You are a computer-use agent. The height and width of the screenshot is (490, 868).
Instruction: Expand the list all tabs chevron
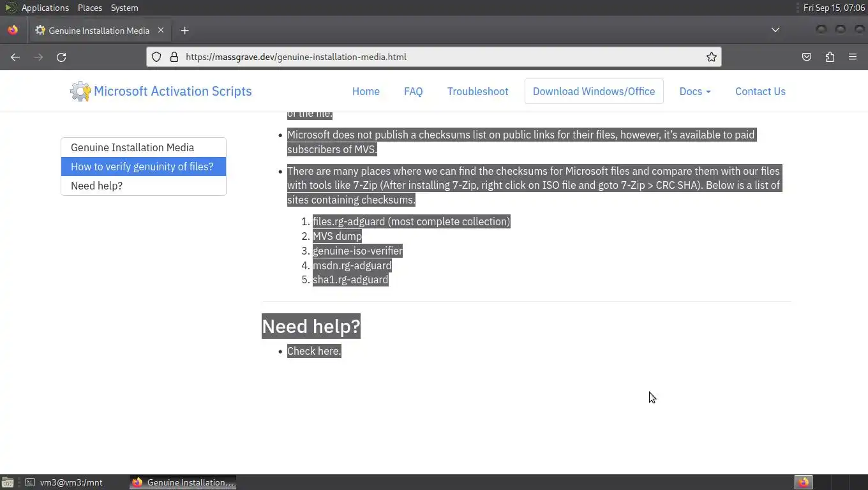775,30
